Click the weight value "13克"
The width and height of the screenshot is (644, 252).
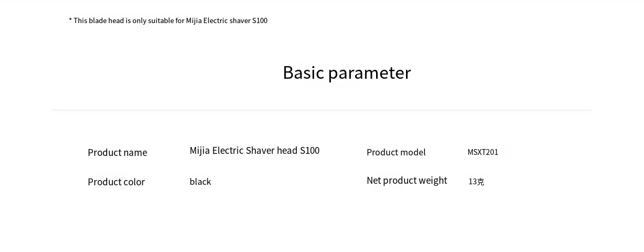(476, 182)
